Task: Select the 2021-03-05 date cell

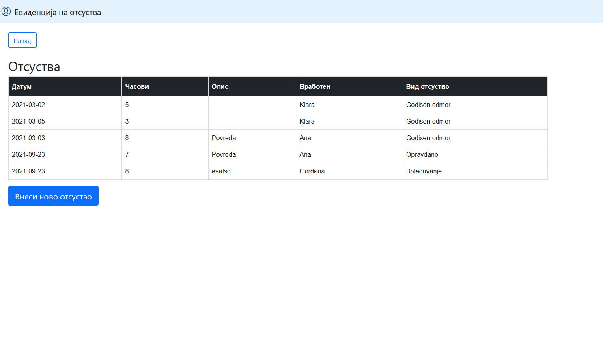Action: coord(28,121)
